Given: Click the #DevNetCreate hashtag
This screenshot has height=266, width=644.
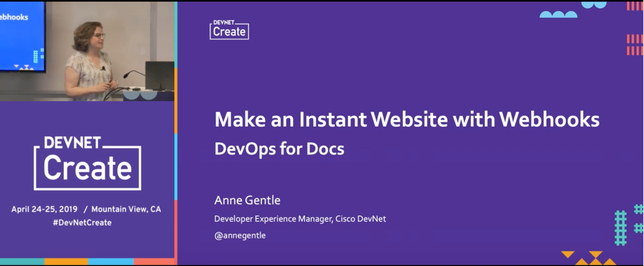Looking at the screenshot, I should pyautogui.click(x=82, y=222).
